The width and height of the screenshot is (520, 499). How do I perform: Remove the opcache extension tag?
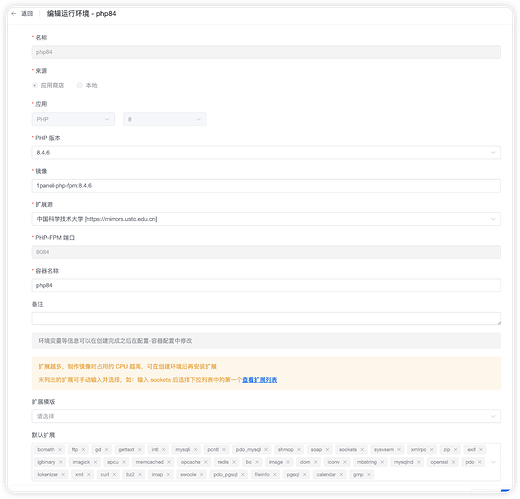pos(206,462)
